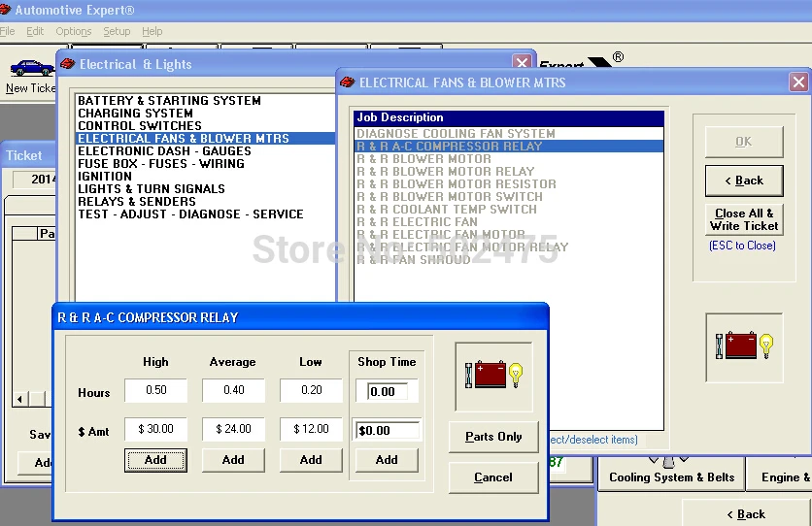Cancel the compressor relay dialog

493,477
